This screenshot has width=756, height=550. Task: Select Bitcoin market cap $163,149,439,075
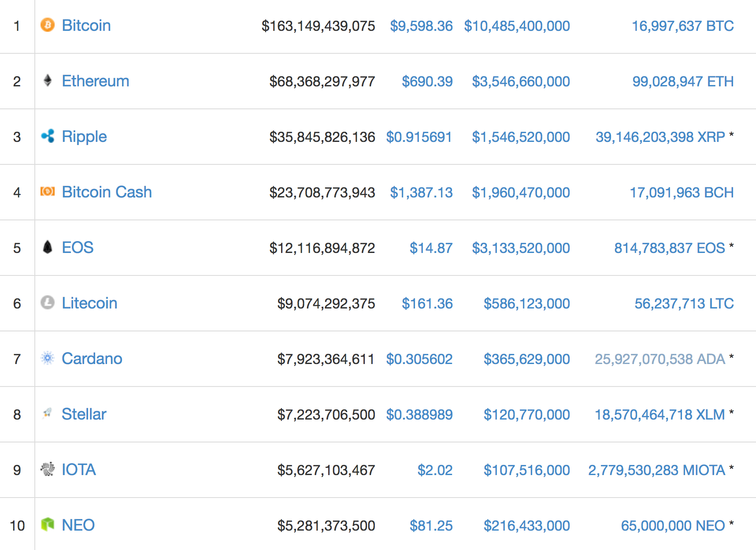(319, 26)
